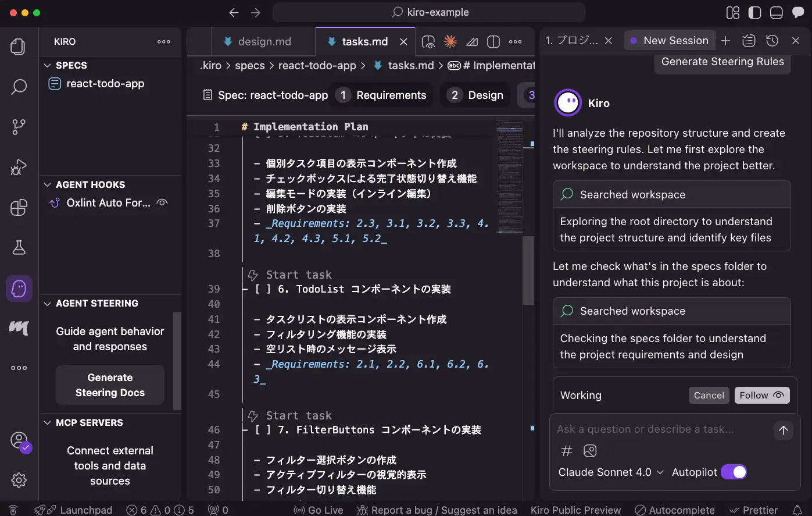812x516 pixels.
Task: Click the editor toolbar preview icon
Action: [x=428, y=41]
